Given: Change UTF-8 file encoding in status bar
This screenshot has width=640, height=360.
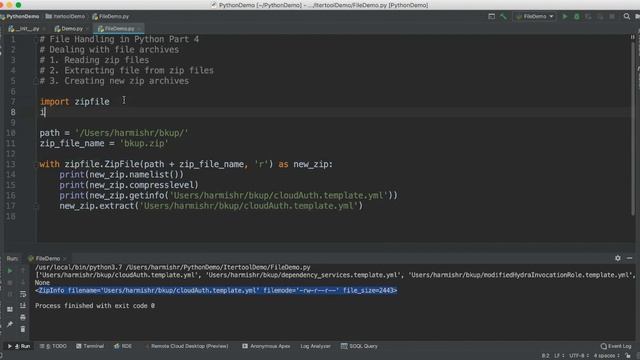Looking at the screenshot, I should 579,356.
